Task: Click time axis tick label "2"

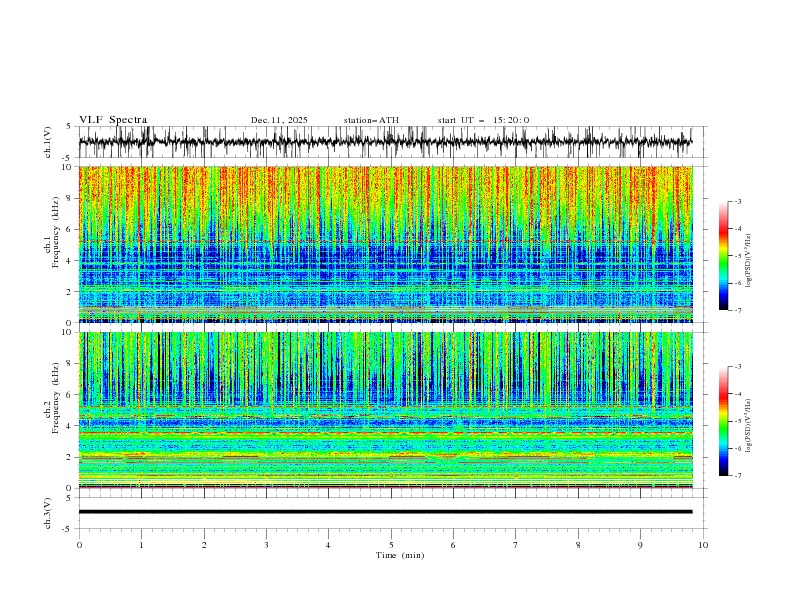Action: tap(204, 545)
